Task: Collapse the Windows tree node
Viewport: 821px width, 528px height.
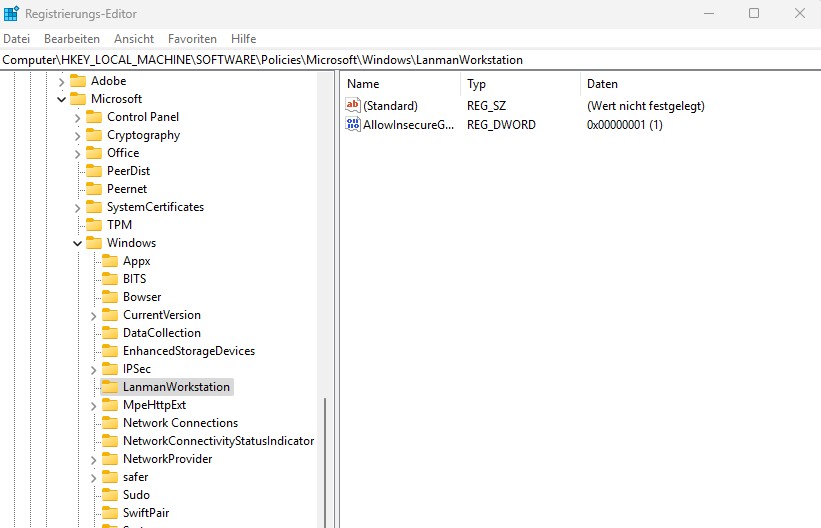Action: pyautogui.click(x=78, y=243)
